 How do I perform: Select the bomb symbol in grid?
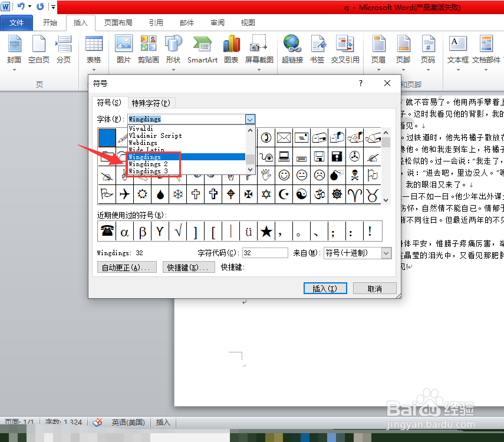click(x=337, y=175)
